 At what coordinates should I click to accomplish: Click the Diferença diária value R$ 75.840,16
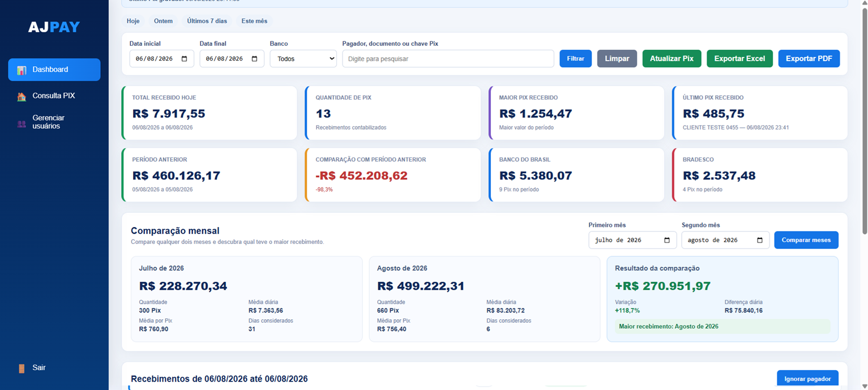[743, 311]
